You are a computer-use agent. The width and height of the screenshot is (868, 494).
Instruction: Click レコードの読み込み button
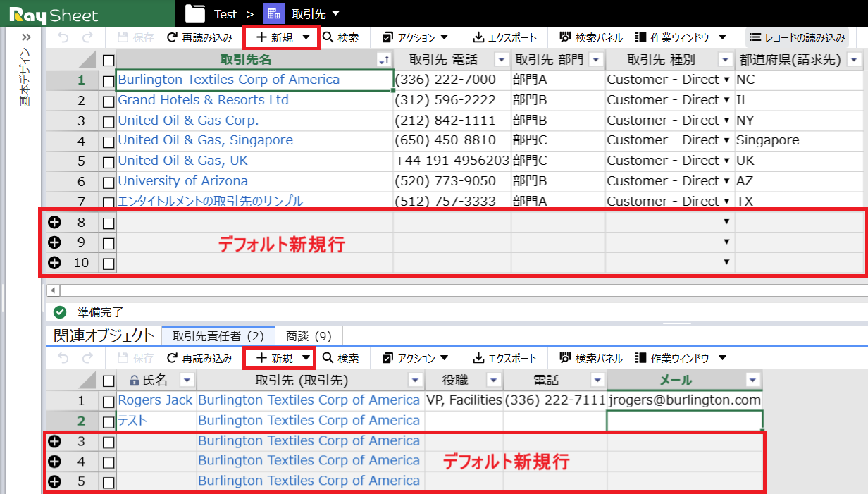tap(796, 37)
